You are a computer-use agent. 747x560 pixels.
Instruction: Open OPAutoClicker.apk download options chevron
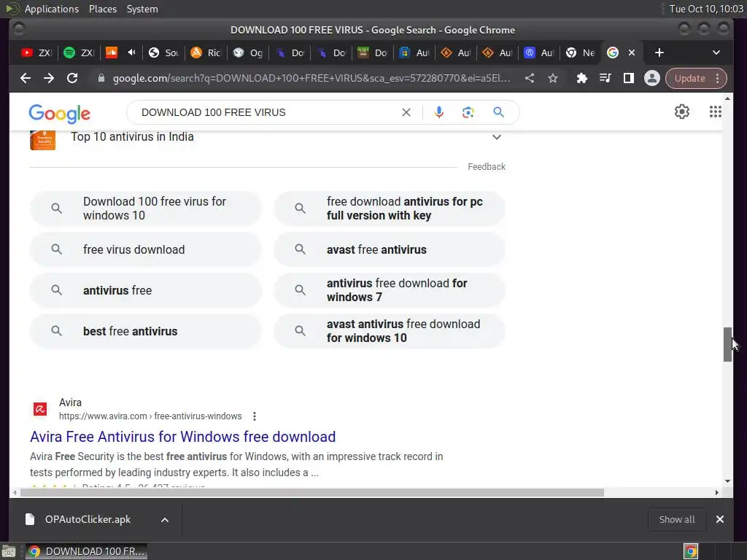click(x=164, y=519)
